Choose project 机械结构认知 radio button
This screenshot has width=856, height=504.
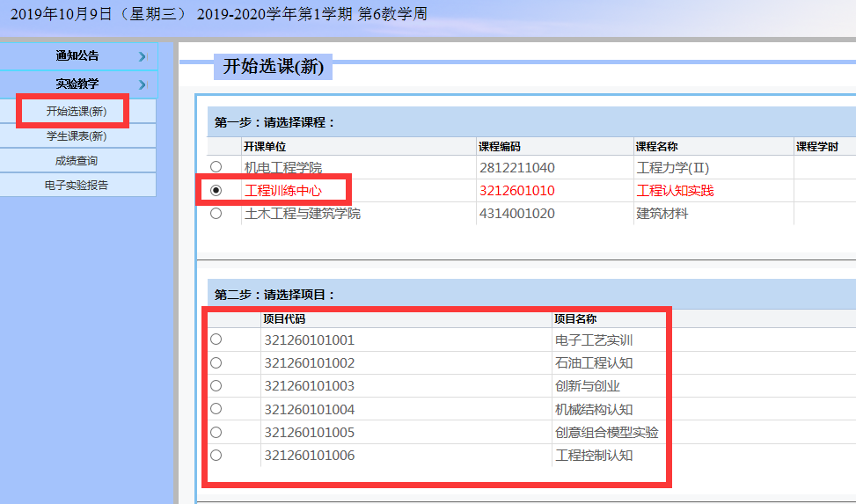click(x=216, y=409)
